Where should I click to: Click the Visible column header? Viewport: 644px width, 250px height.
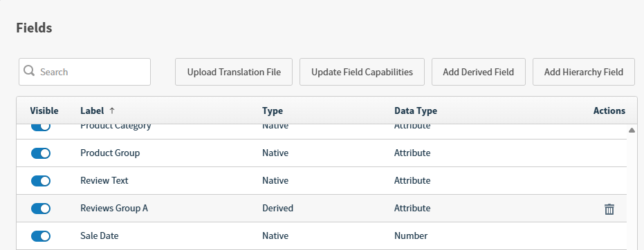pos(44,110)
